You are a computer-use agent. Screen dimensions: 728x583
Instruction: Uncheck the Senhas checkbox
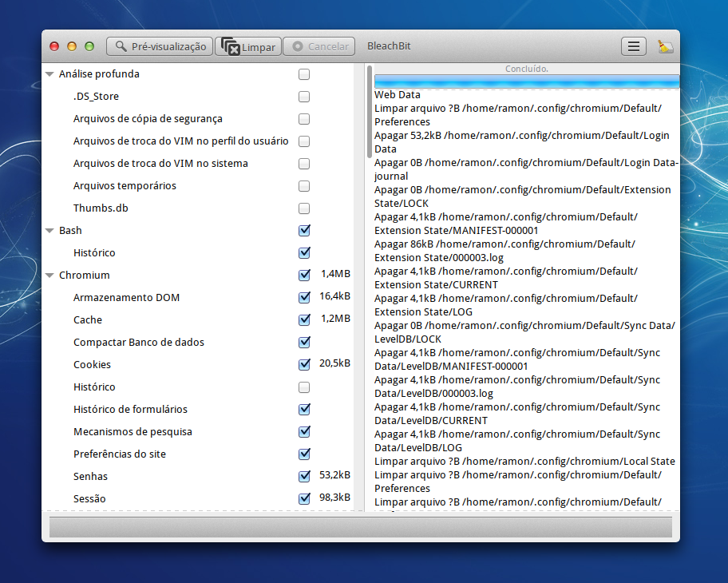(304, 476)
